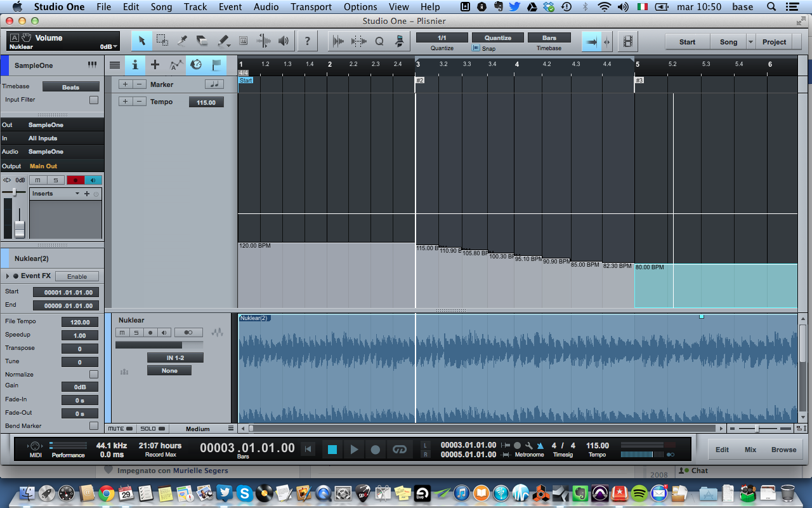Toggle the Marker track flag icon
This screenshot has width=812, height=508.
(216, 65)
